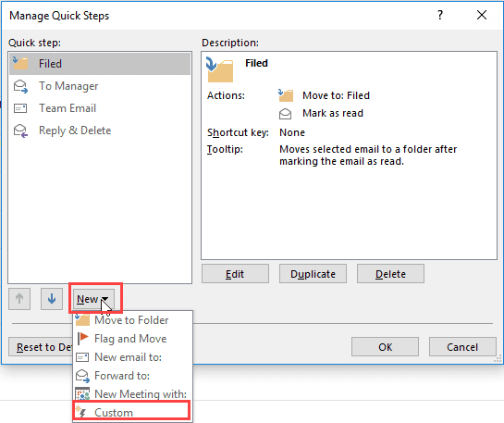Select the Filed quick step folder icon
The width and height of the screenshot is (504, 423).
[20, 63]
